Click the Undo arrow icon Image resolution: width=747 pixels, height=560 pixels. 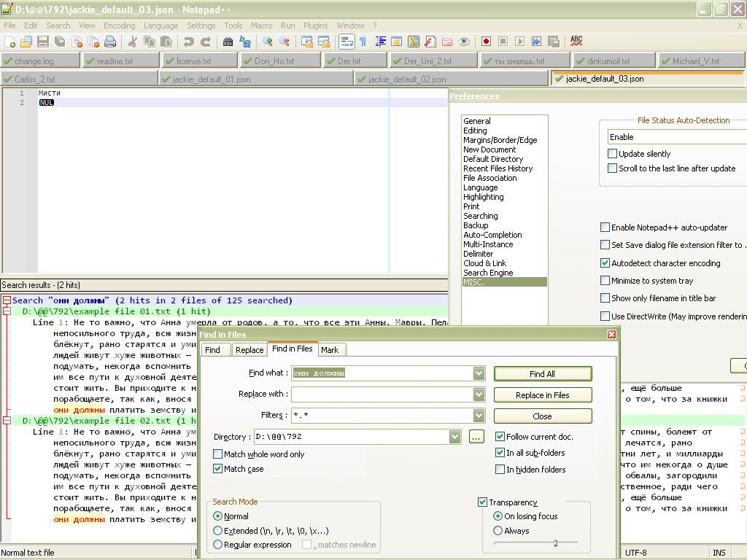(189, 42)
